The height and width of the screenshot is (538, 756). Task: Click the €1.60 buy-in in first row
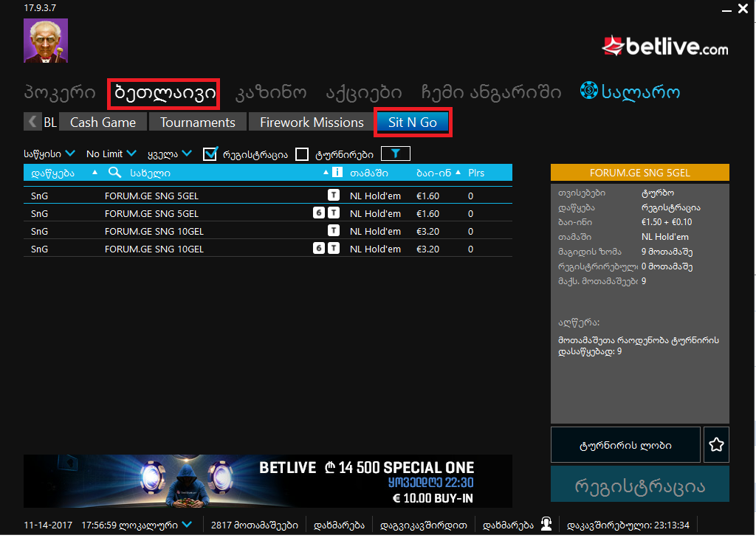[427, 196]
